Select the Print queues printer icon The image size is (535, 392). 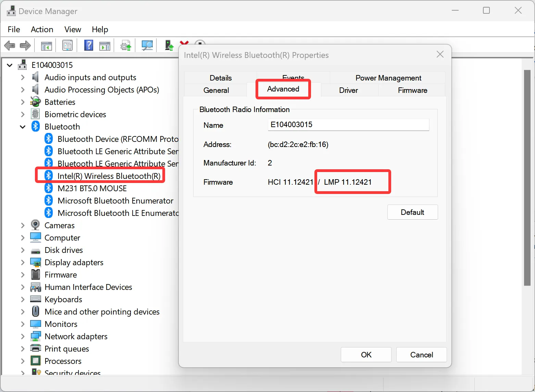pyautogui.click(x=36, y=348)
